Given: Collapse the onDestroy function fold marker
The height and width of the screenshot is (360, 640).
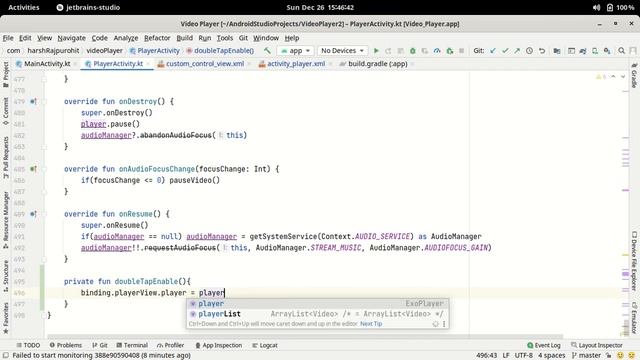Looking at the screenshot, I should [44, 101].
